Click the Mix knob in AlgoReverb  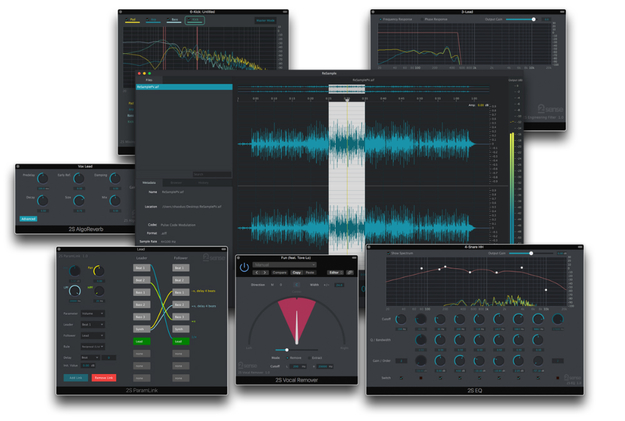click(115, 201)
